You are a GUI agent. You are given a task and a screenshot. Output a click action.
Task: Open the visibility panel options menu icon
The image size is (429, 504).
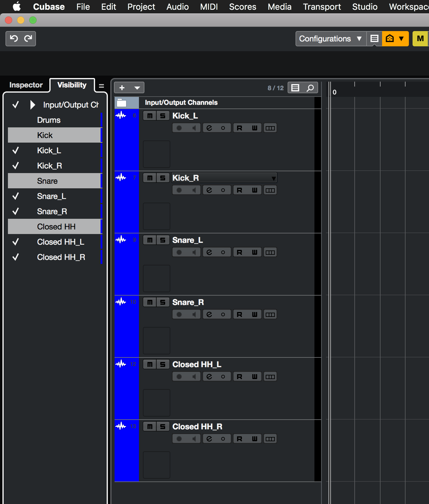(x=101, y=86)
